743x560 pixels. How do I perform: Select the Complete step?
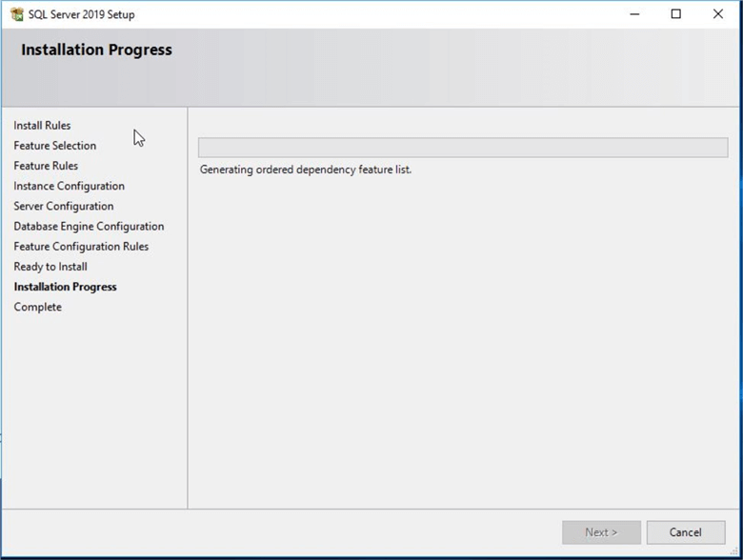[x=38, y=307]
